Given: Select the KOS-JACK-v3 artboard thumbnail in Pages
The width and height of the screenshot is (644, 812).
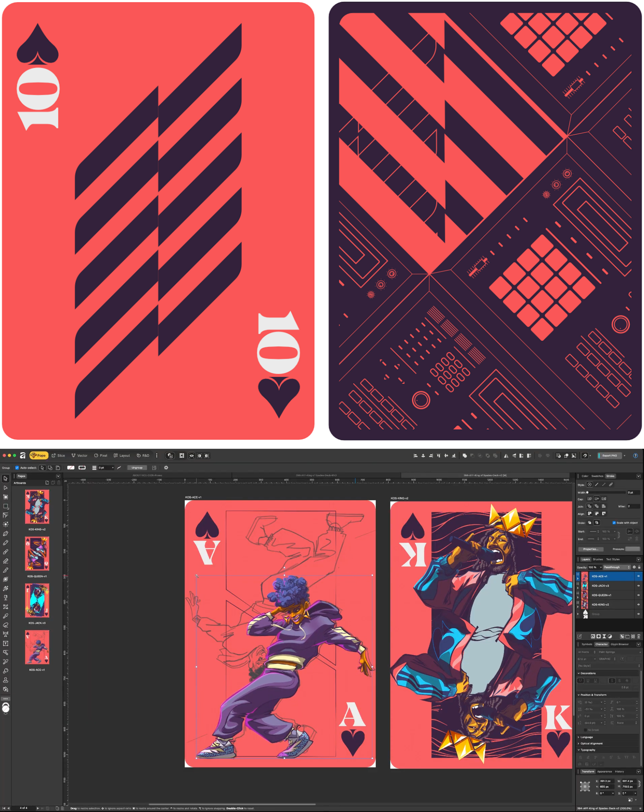Looking at the screenshot, I should click(x=37, y=600).
